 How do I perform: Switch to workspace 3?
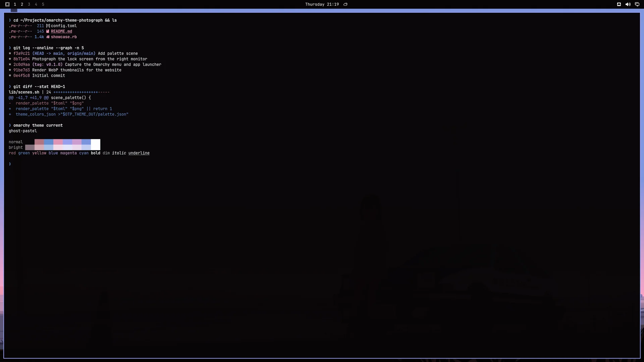click(x=29, y=4)
